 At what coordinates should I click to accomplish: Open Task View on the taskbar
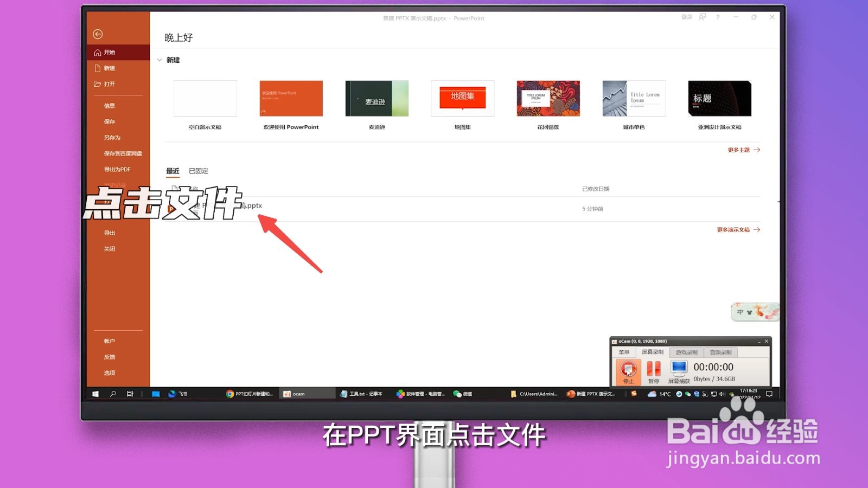[130, 394]
